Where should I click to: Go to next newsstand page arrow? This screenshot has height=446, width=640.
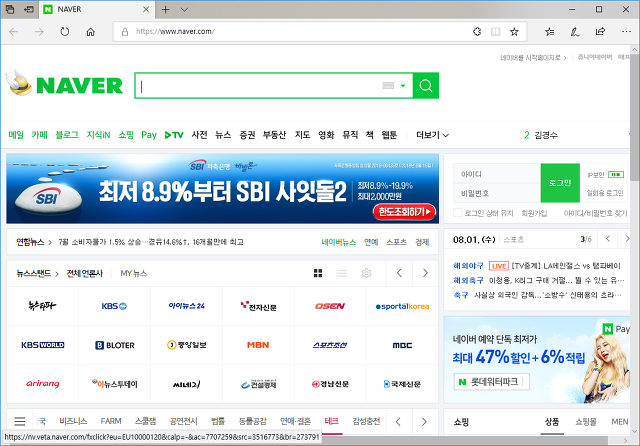pyautogui.click(x=425, y=273)
